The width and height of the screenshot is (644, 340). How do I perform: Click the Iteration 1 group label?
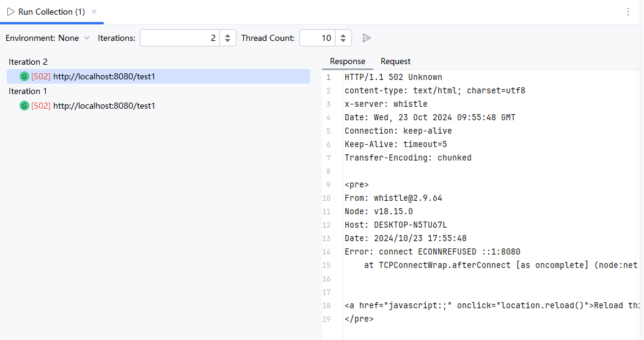click(x=28, y=91)
